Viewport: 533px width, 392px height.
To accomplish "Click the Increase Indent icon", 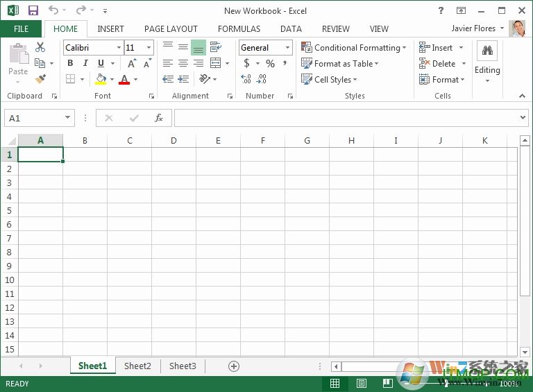I will pos(183,79).
